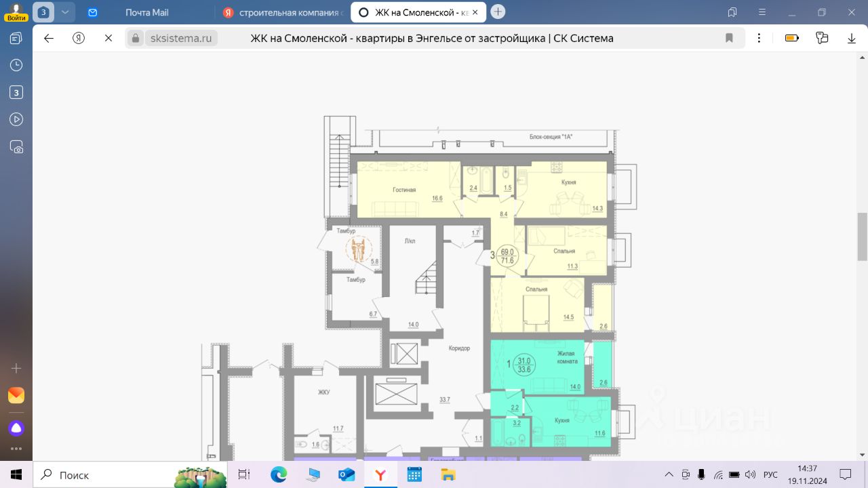Open the bookmarks panel icon in title bar
The width and height of the screenshot is (868, 488).
[732, 12]
